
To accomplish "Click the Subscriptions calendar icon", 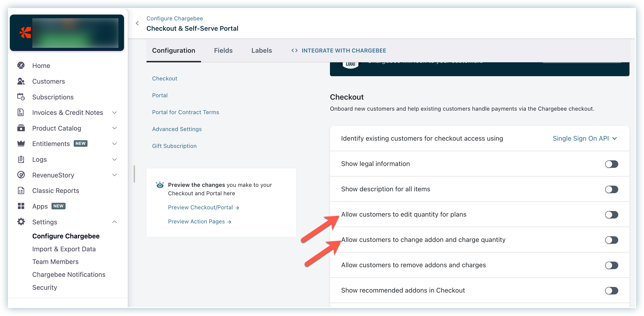I will click(x=21, y=97).
